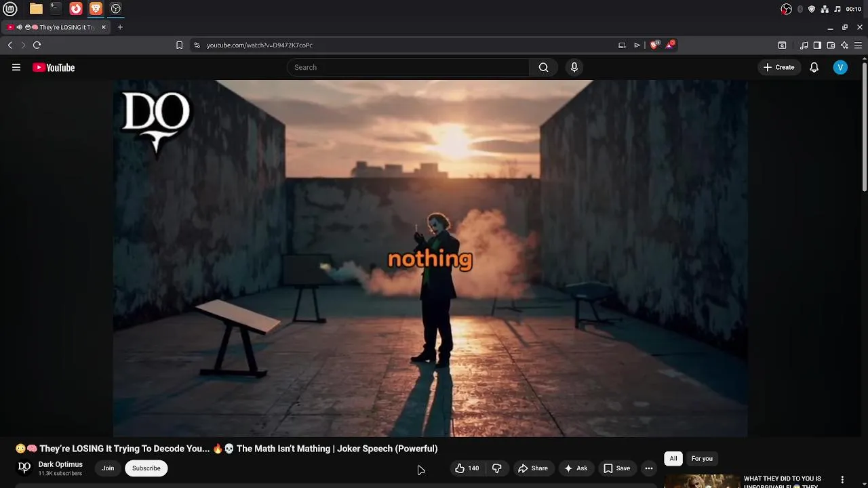This screenshot has height=488, width=868.
Task: Click the OBS recording tray indicator
Action: tap(787, 9)
